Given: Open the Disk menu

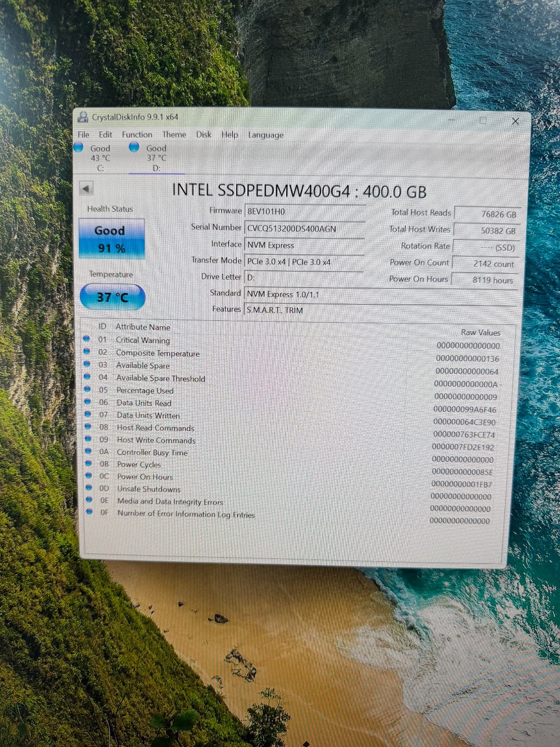Looking at the screenshot, I should (x=203, y=134).
